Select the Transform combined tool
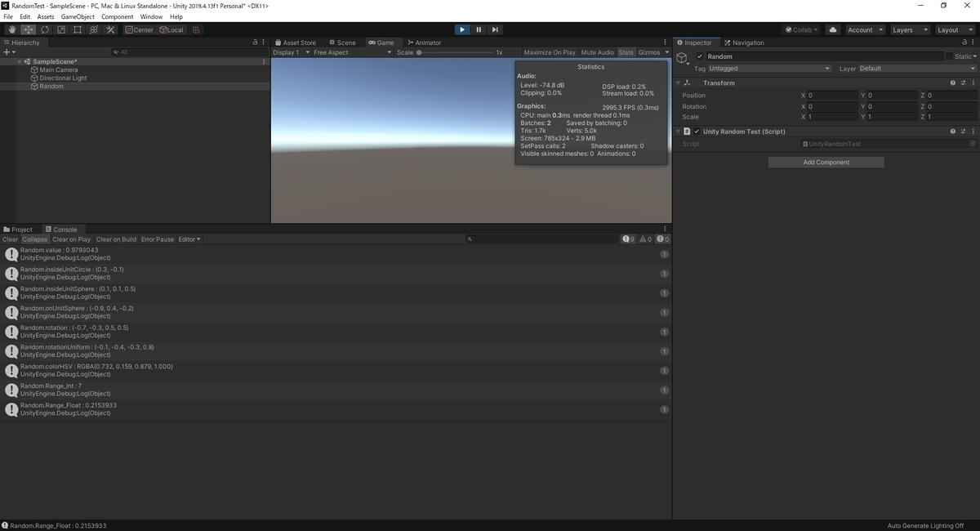This screenshot has height=531, width=980. pos(93,30)
